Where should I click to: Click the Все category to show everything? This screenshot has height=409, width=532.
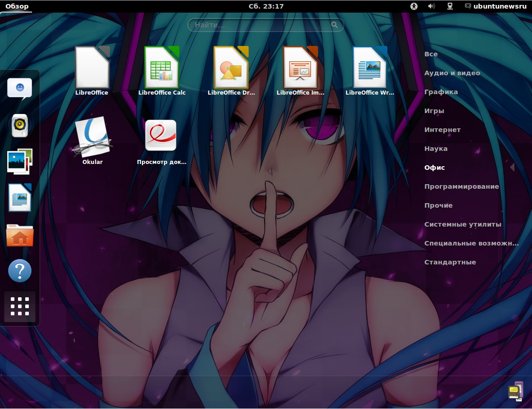tap(431, 54)
